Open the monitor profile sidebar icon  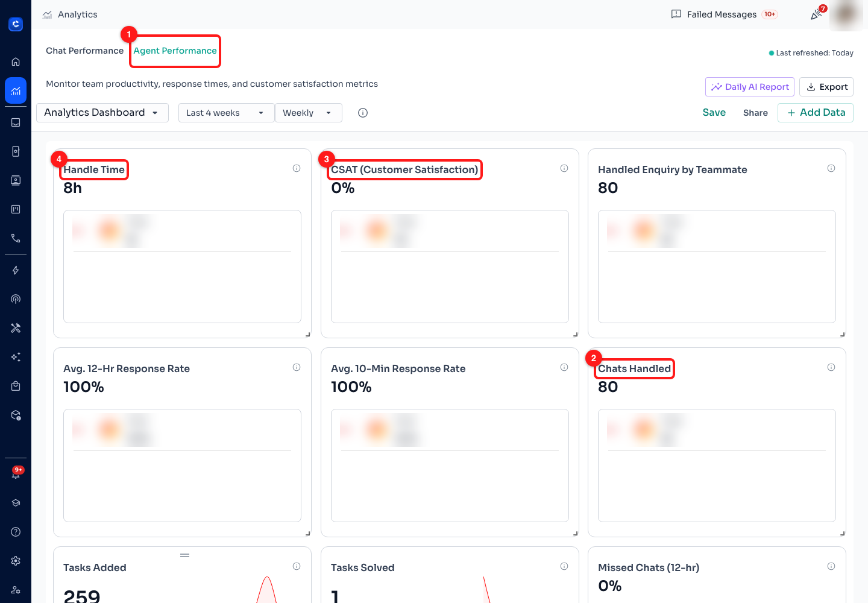point(16,180)
